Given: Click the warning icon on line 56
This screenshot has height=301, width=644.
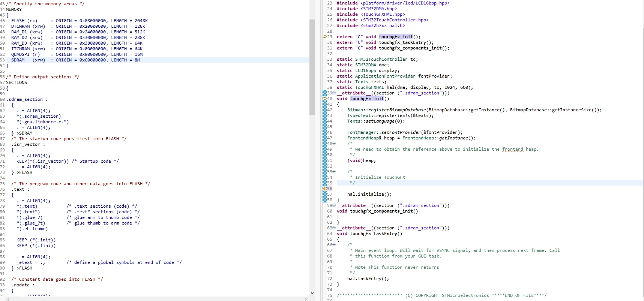Looking at the screenshot, I should (x=324, y=189).
